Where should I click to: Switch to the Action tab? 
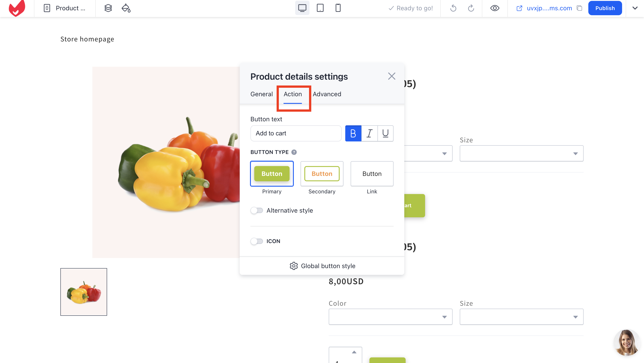292,94
